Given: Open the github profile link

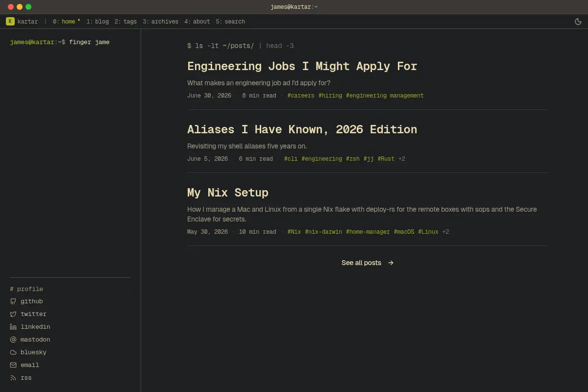Looking at the screenshot, I should [x=31, y=301].
